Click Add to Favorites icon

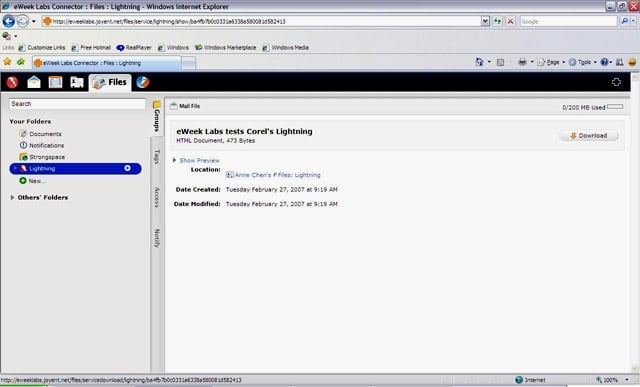[x=21, y=62]
